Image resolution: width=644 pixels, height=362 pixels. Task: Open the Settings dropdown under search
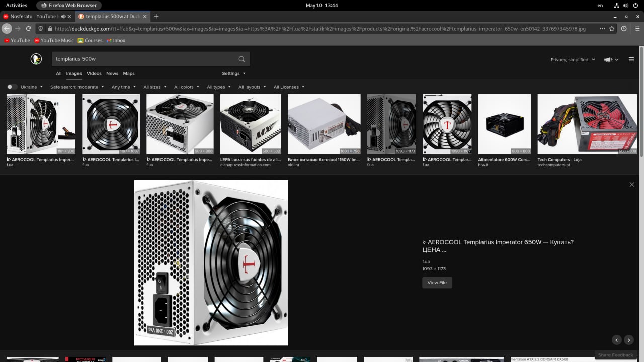click(234, 73)
